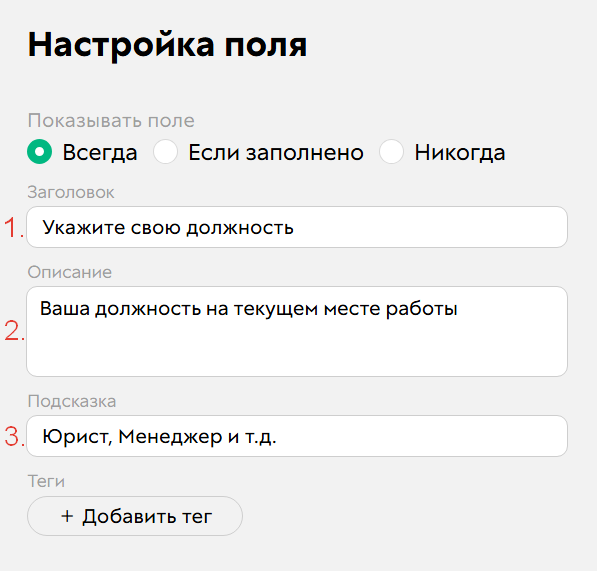Click the Заголовок input field
The image size is (597, 571).
(x=297, y=227)
